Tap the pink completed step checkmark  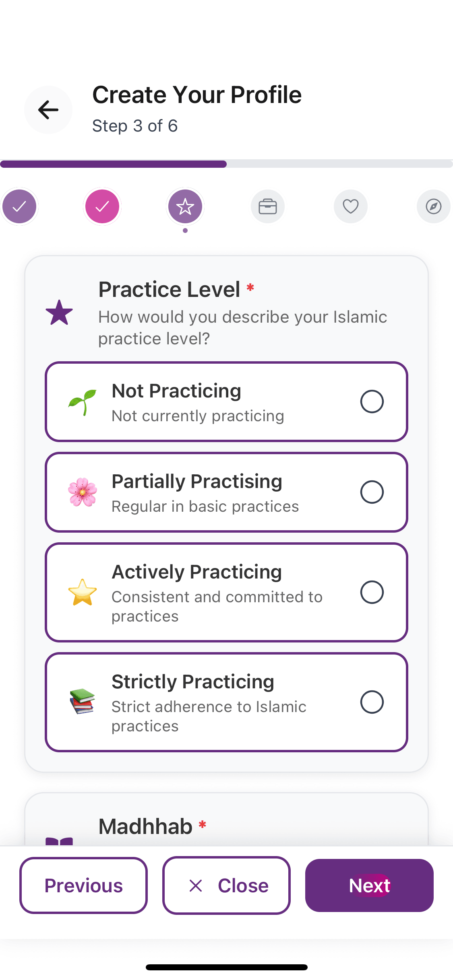point(102,206)
